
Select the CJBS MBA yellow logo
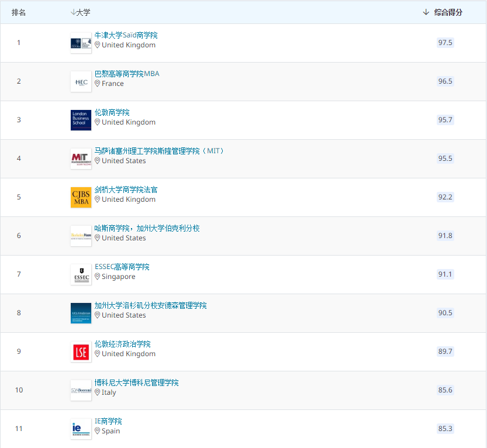[81, 197]
